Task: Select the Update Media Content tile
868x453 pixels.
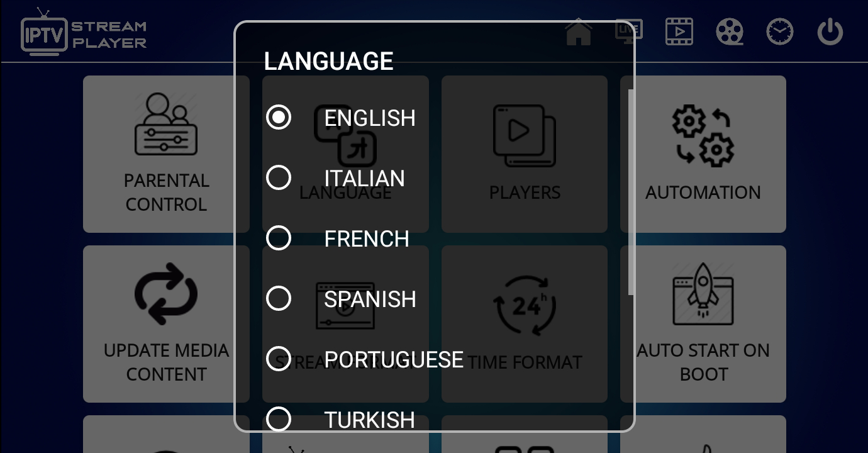Action: [x=166, y=324]
